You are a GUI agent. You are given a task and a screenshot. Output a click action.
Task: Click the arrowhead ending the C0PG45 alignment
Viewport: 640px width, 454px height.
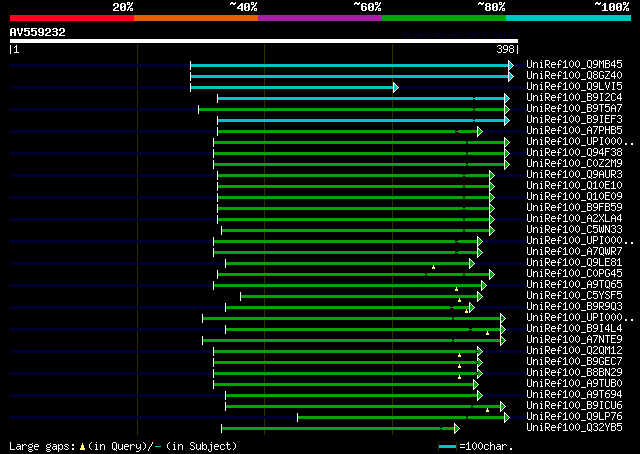(492, 275)
